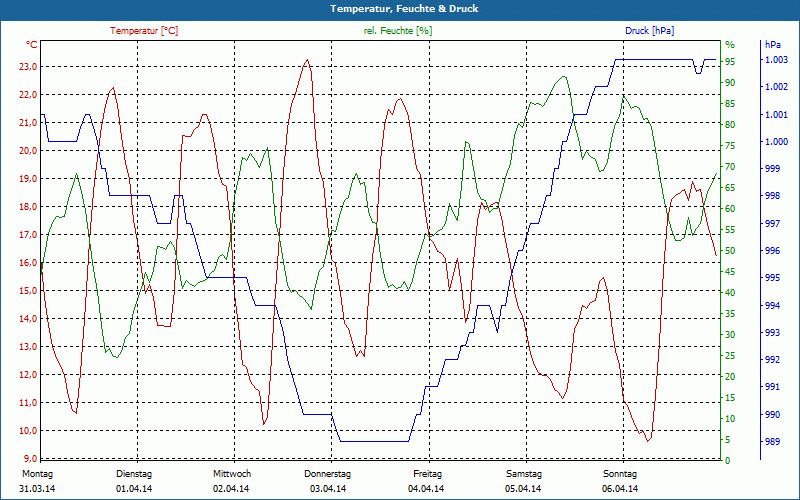Click the 95 humidity axis value
The width and height of the screenshot is (800, 500).
pos(730,62)
